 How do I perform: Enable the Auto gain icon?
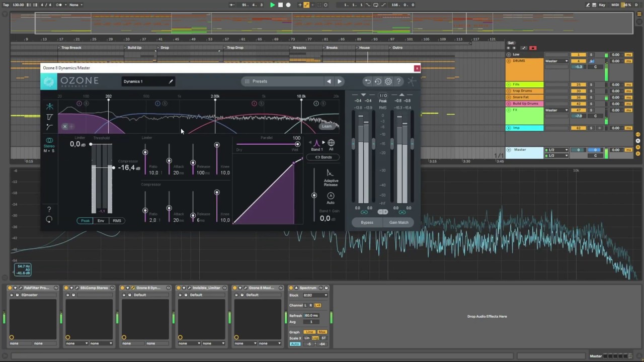click(331, 196)
